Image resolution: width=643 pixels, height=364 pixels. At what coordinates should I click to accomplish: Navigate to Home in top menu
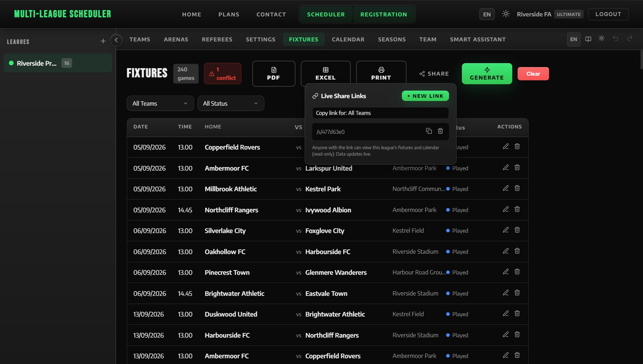coord(191,14)
